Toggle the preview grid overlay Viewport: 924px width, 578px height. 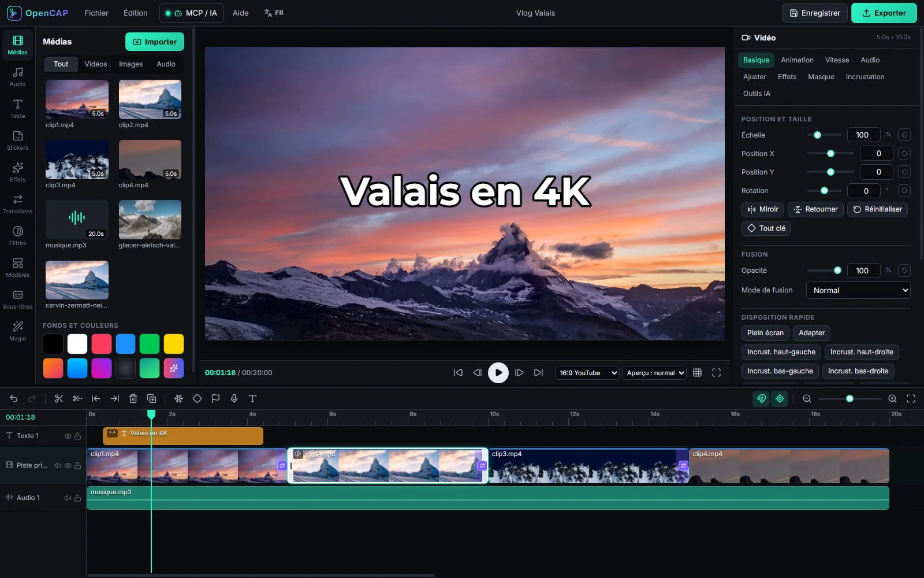pos(697,373)
